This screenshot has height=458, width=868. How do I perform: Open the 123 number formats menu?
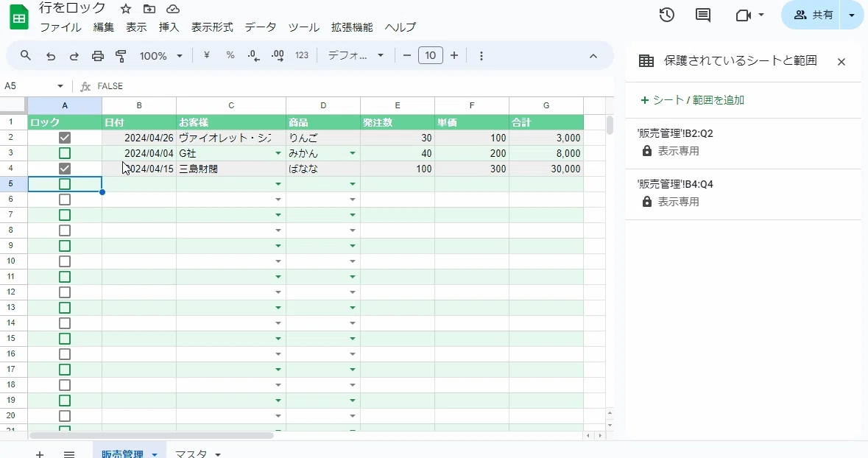[x=302, y=55]
